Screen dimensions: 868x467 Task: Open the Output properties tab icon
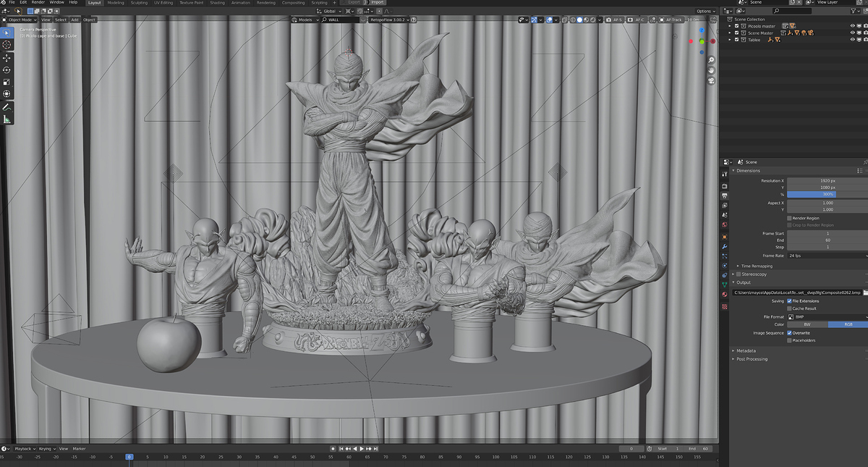pos(725,195)
